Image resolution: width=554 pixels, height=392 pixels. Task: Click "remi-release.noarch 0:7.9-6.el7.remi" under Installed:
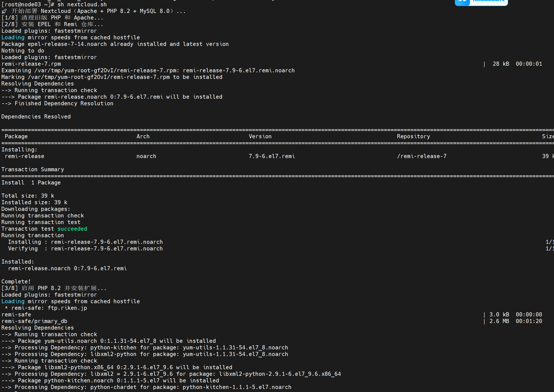(67, 268)
